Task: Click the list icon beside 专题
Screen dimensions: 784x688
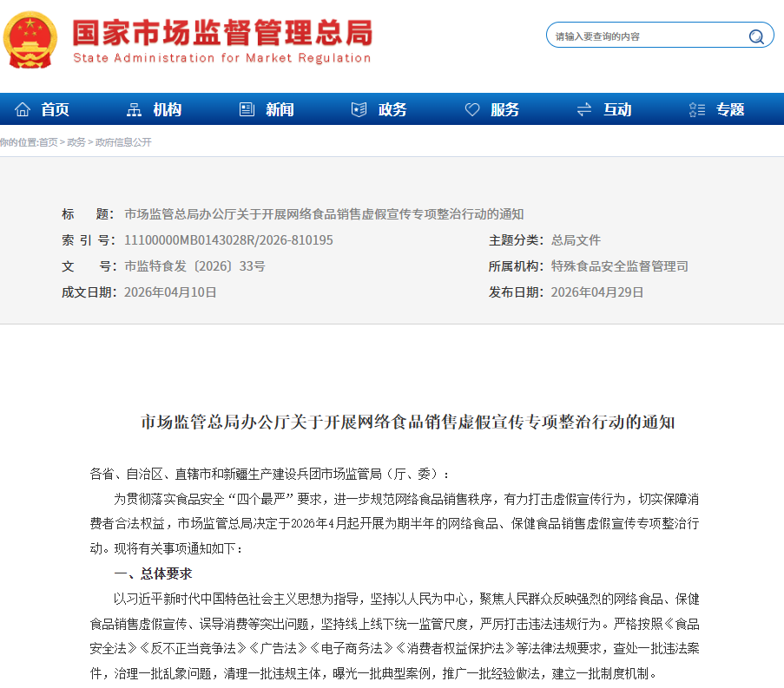Action: tap(697, 109)
